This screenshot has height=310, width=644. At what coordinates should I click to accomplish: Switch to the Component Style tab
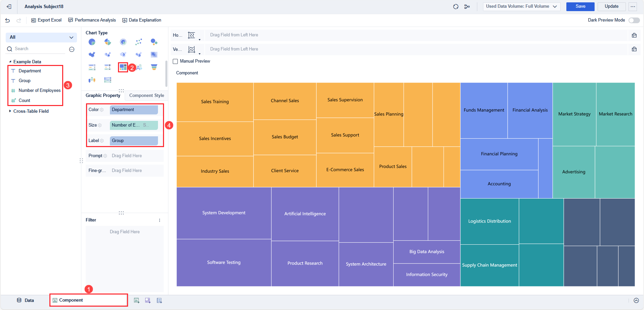(147, 96)
